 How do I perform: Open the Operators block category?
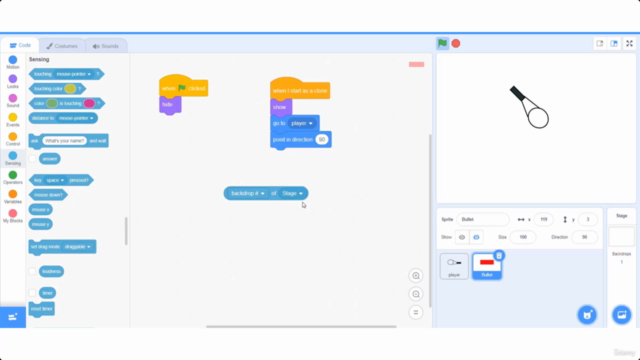pos(13,178)
